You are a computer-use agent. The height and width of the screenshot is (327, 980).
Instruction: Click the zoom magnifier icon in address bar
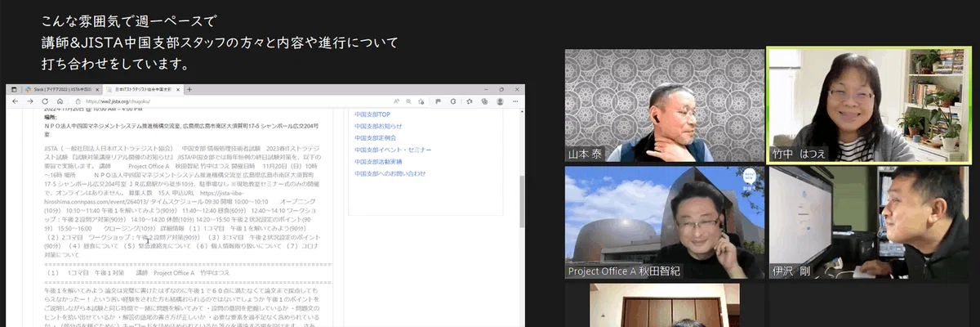click(408, 101)
